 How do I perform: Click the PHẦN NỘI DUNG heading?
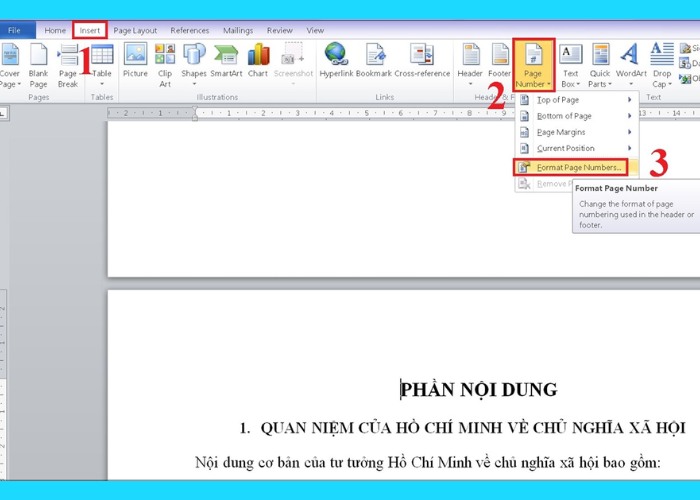pyautogui.click(x=479, y=390)
